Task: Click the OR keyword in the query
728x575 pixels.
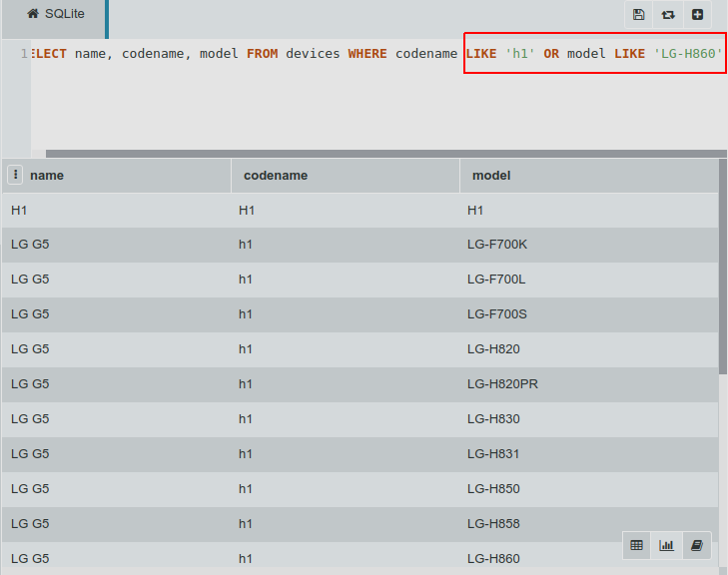Action: (x=551, y=54)
